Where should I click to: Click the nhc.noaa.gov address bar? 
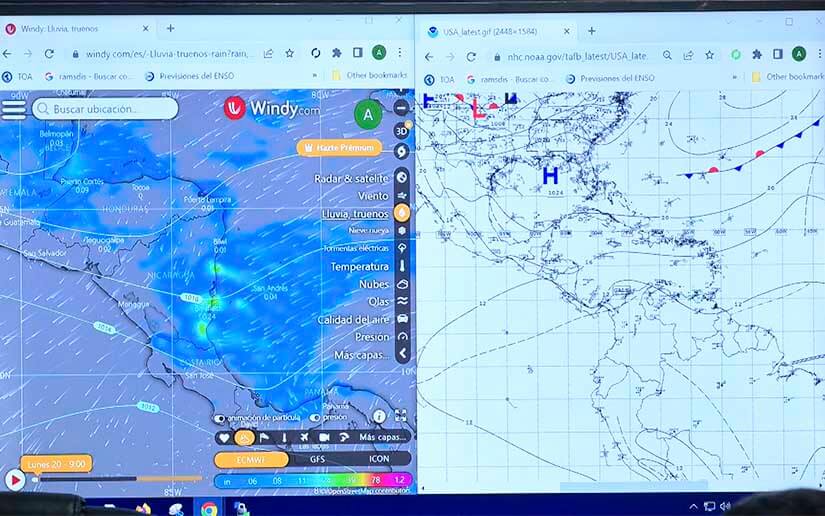pos(577,56)
